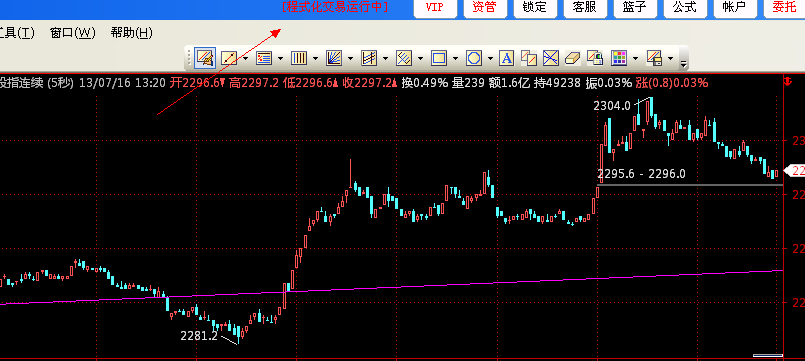Open the 帐户 account button
The width and height of the screenshot is (805, 361).
pyautogui.click(x=734, y=8)
